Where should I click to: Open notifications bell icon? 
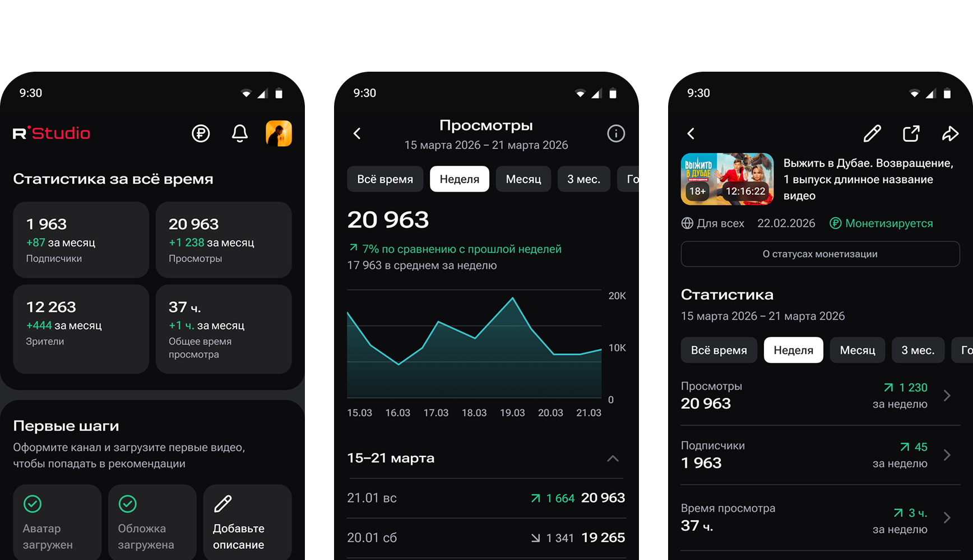point(240,133)
